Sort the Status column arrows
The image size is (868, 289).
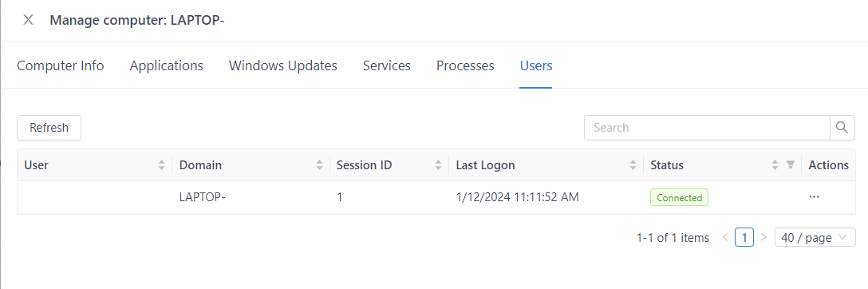pyautogui.click(x=775, y=165)
